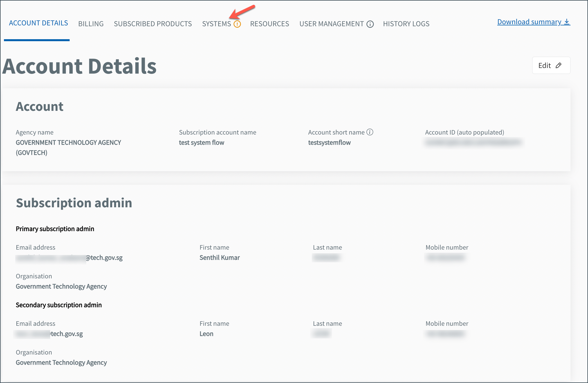Click the 'Primary subscription admin' heading
Viewport: 588px width, 383px height.
[55, 229]
